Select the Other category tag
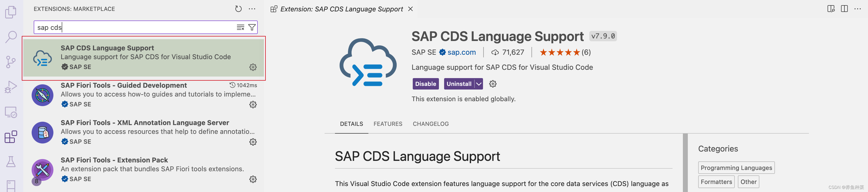 coord(748,182)
